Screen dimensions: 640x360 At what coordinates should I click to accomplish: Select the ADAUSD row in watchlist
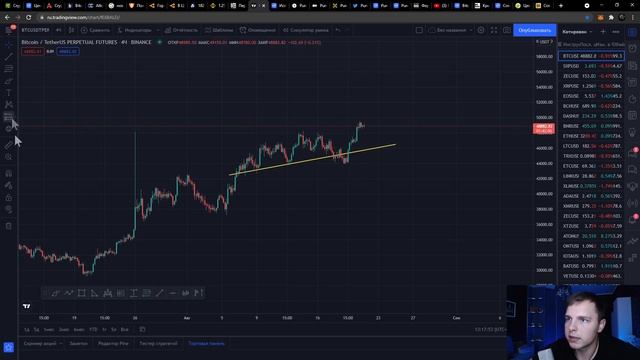[x=591, y=196]
